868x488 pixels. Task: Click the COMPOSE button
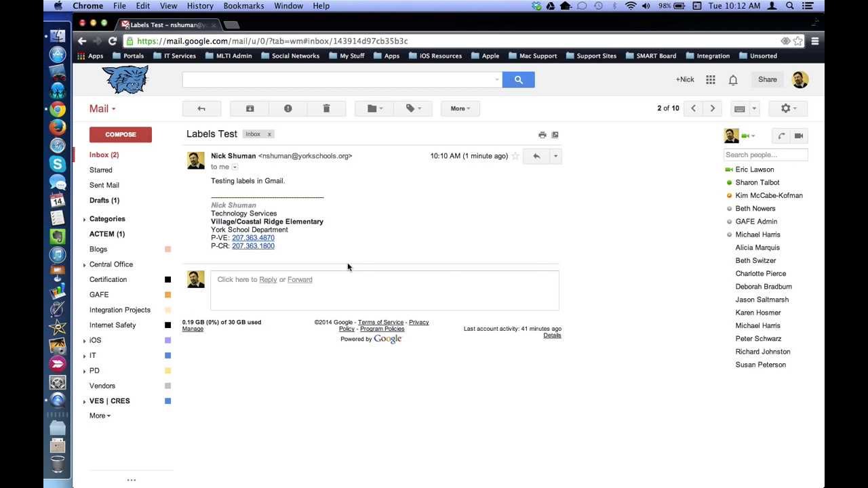(121, 134)
